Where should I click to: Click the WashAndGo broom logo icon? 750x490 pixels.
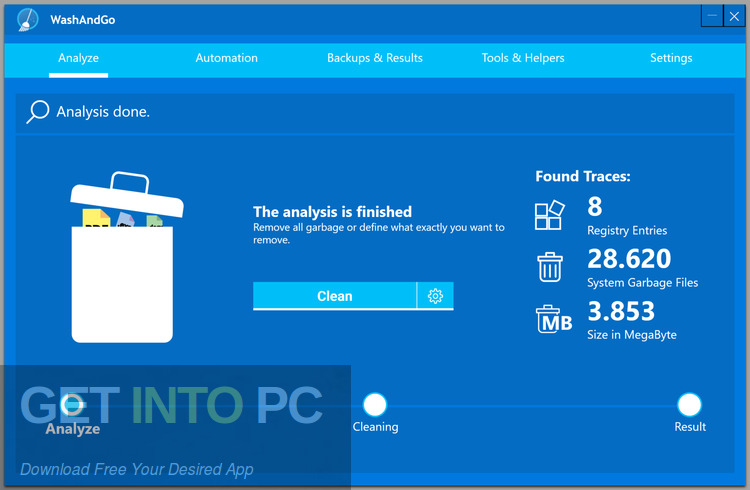point(27,20)
